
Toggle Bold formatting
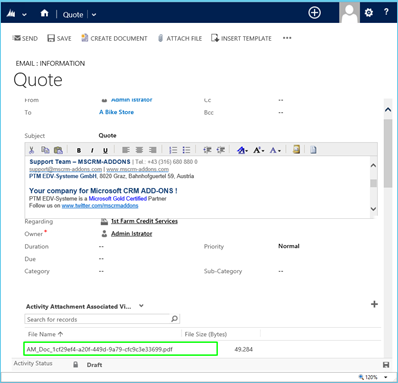point(79,150)
